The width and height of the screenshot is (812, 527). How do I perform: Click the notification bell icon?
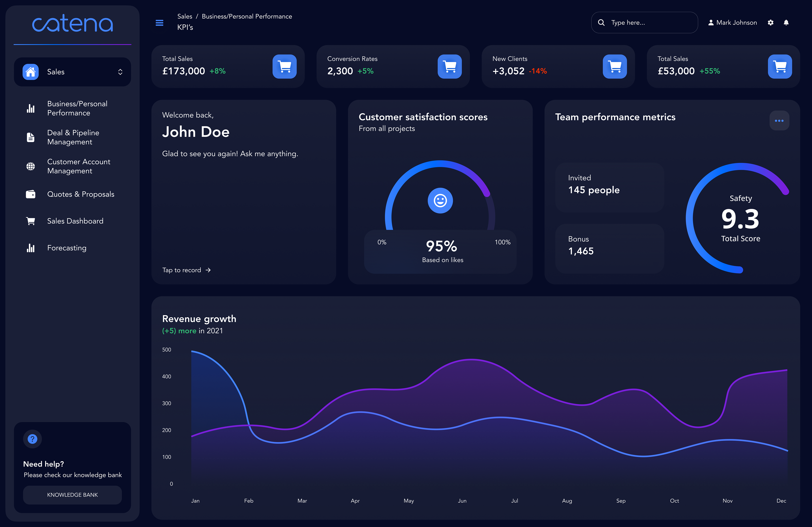(x=786, y=22)
